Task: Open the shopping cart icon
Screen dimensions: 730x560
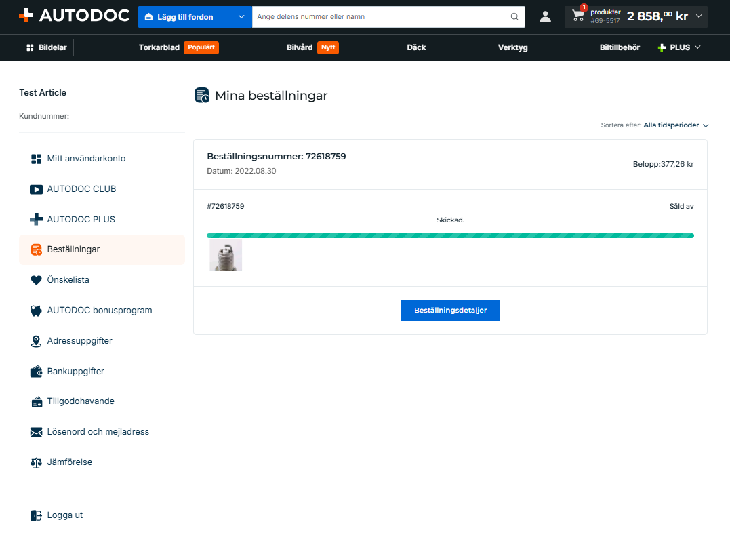Action: click(578, 16)
